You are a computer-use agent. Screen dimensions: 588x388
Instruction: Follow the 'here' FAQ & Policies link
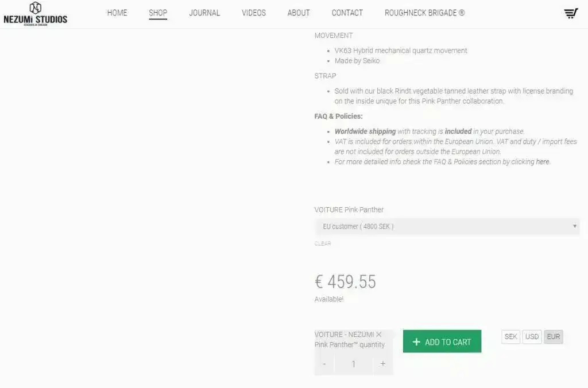point(543,162)
